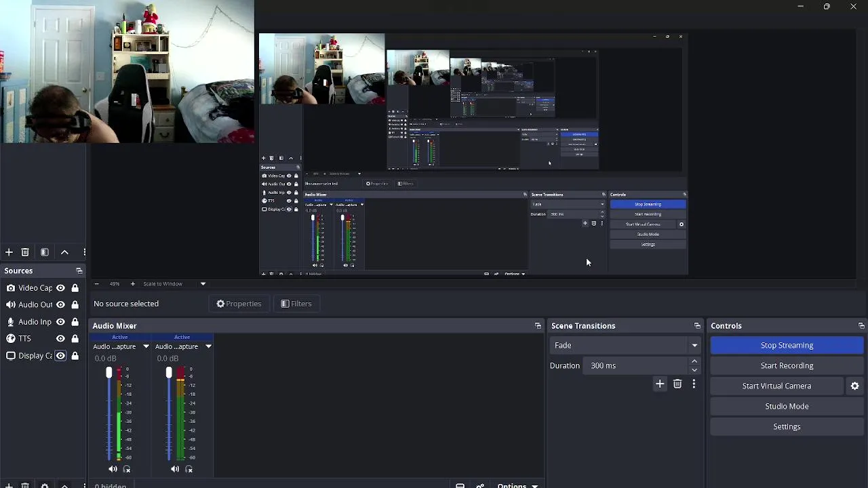Open transition properties three-dot menu

pos(694,384)
